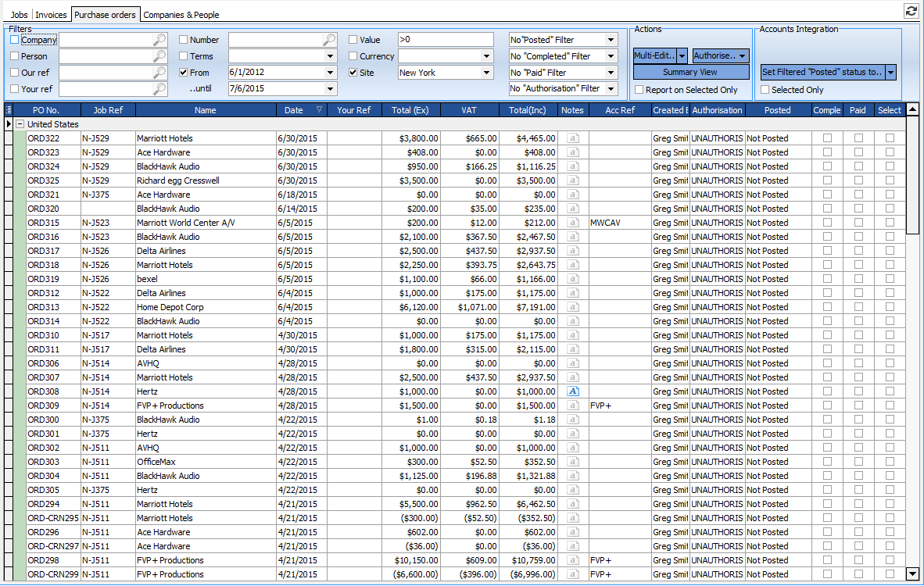The image size is (924, 586).
Task: Click the notes icon for ORD322
Action: 572,138
